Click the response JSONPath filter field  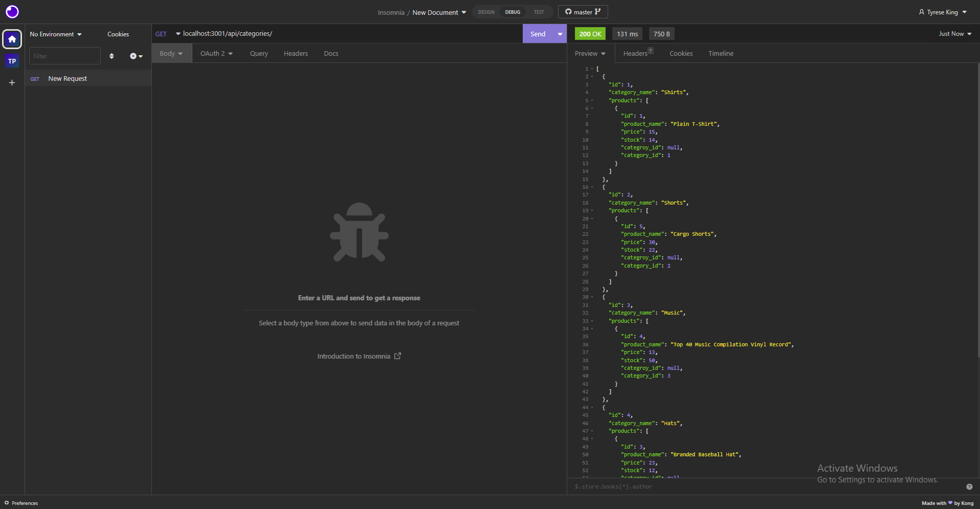click(767, 486)
